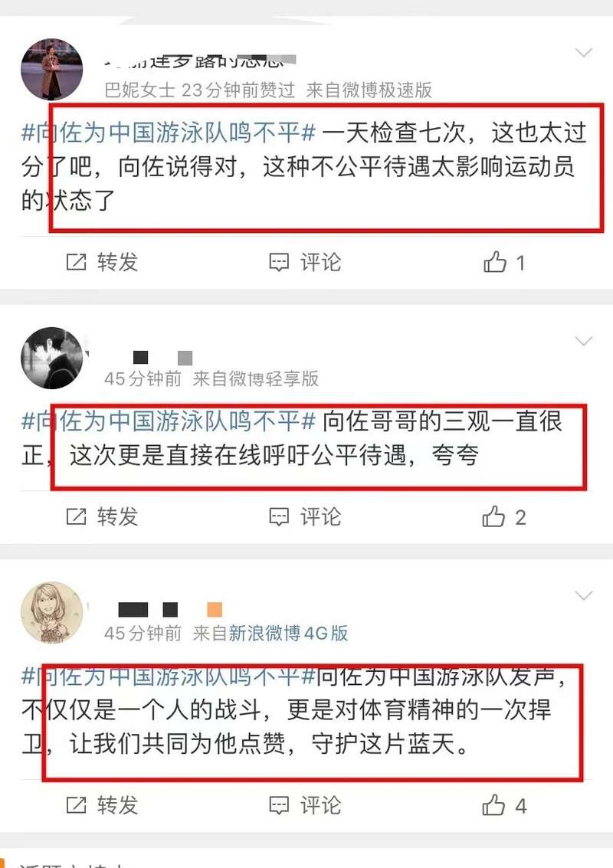Tap the repost icon on the first post
Viewport: 613px width, 868px height.
[x=76, y=262]
